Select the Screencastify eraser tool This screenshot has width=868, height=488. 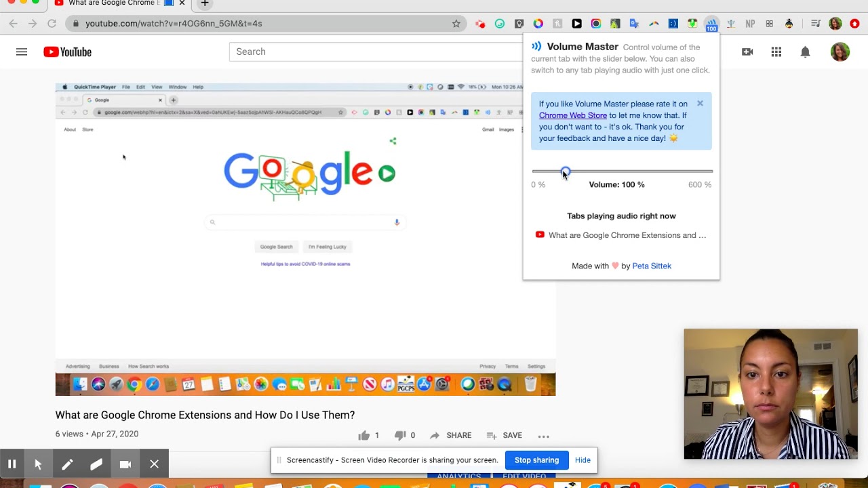click(x=96, y=464)
